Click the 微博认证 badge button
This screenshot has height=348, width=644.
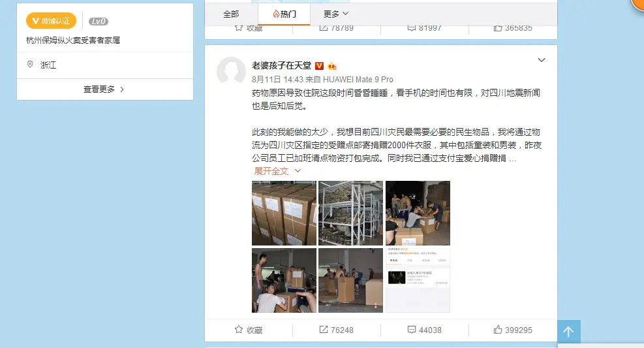pos(52,21)
